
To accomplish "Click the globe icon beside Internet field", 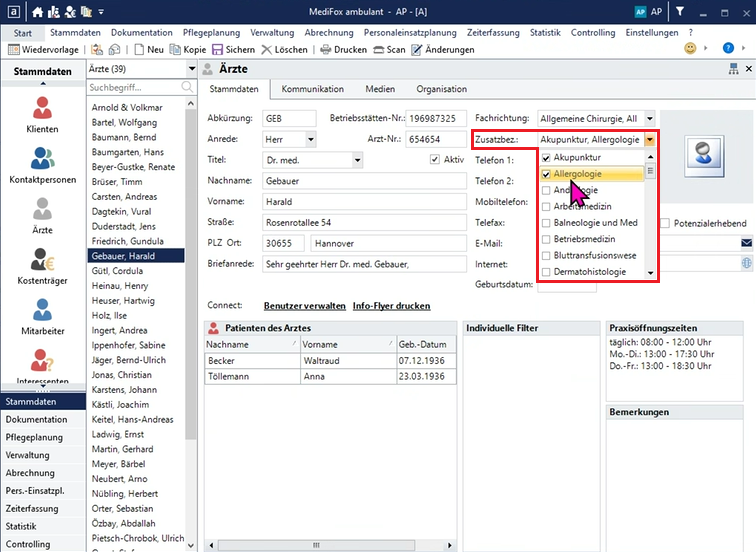I will [746, 263].
